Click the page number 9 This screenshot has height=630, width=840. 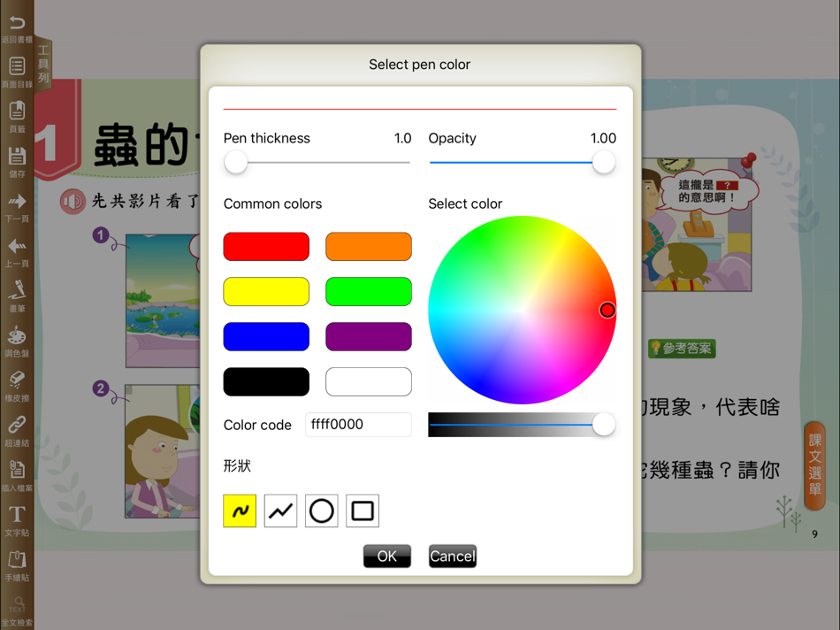click(x=814, y=534)
